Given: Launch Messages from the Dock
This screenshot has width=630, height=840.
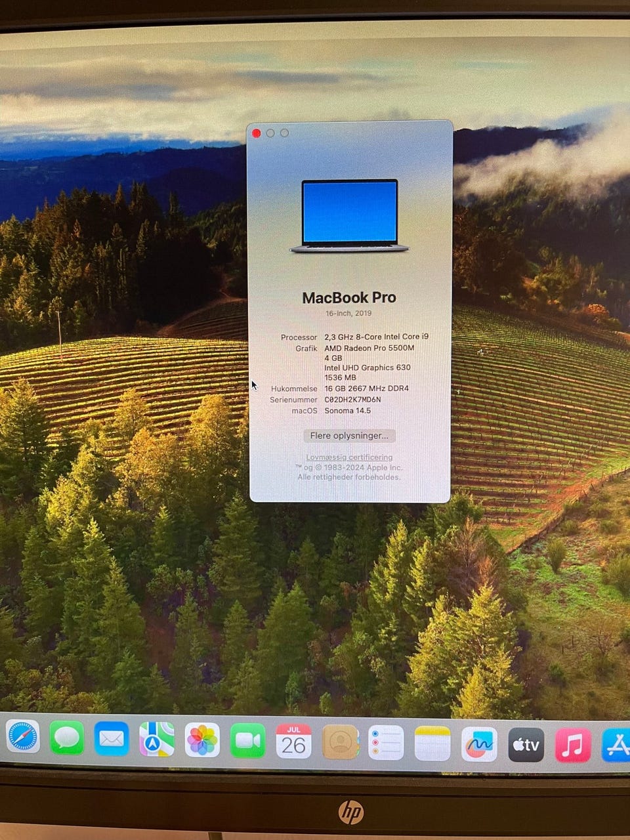Looking at the screenshot, I should click(x=67, y=738).
